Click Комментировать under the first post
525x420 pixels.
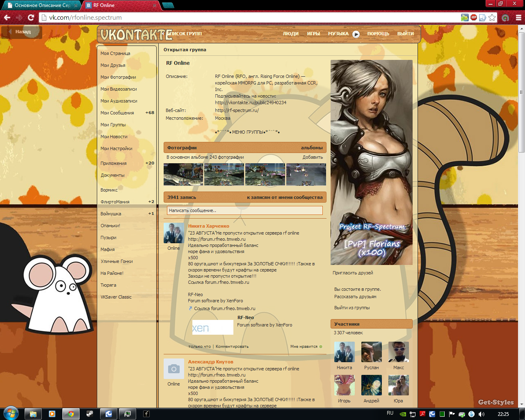click(232, 347)
